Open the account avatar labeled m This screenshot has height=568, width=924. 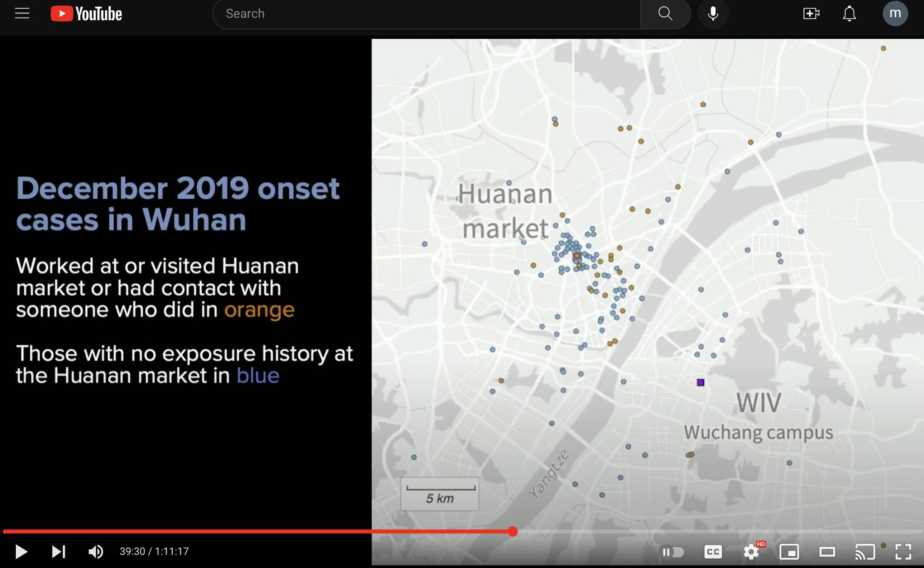(895, 14)
